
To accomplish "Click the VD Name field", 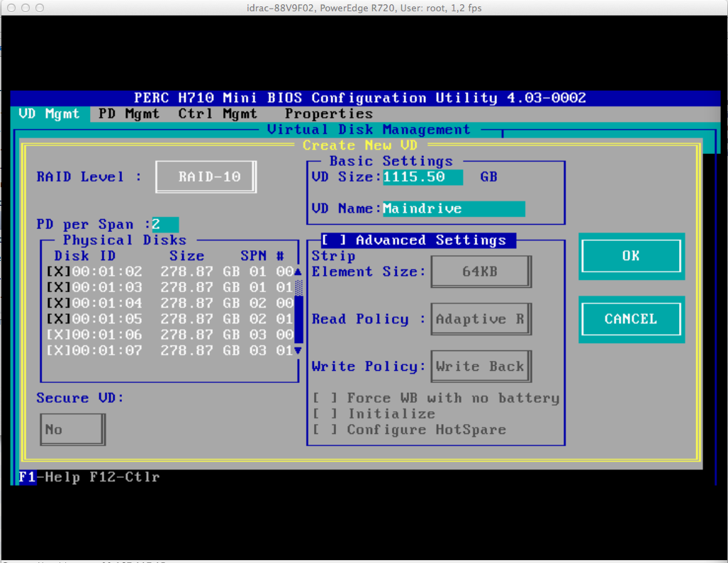I will tap(454, 208).
